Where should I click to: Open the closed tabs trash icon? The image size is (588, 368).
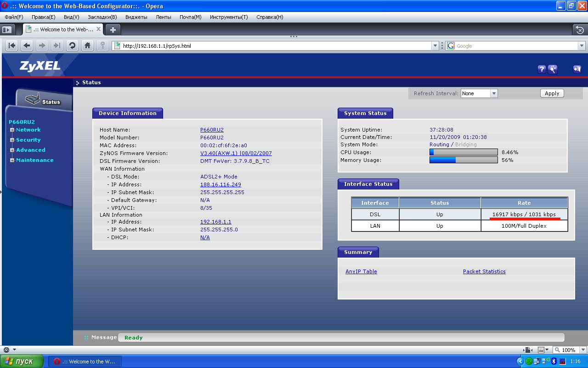coord(580,30)
